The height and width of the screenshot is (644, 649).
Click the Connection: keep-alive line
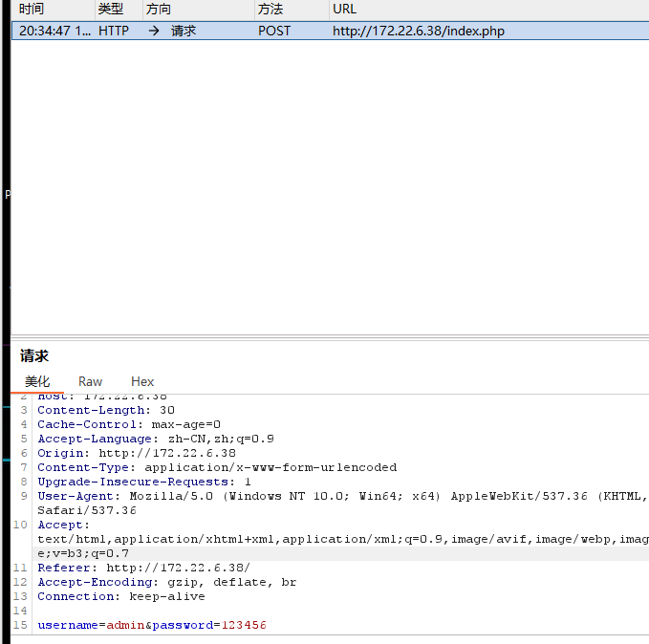coord(121,597)
